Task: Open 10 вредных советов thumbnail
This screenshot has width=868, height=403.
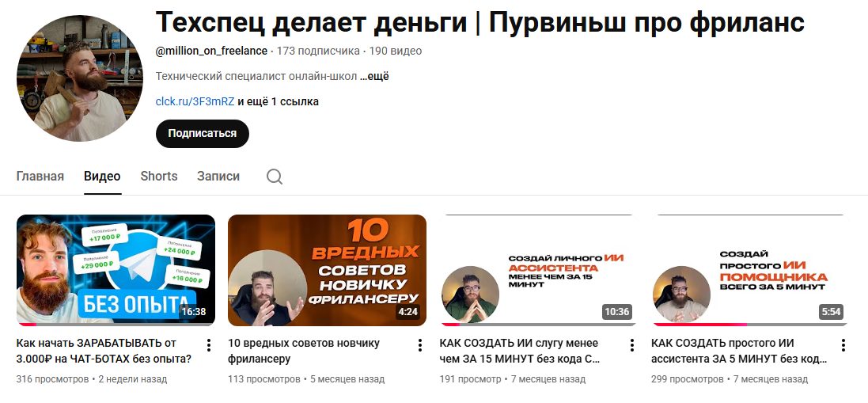Action: point(327,269)
